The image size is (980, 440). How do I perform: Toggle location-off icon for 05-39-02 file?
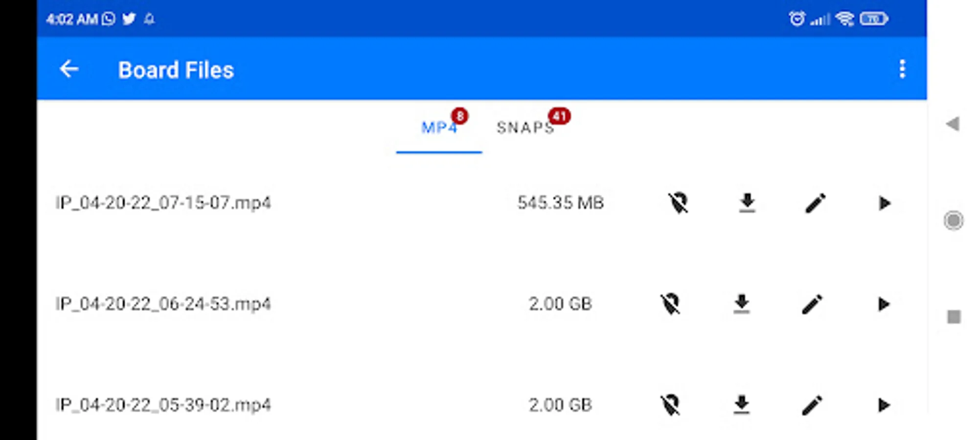[x=670, y=405]
